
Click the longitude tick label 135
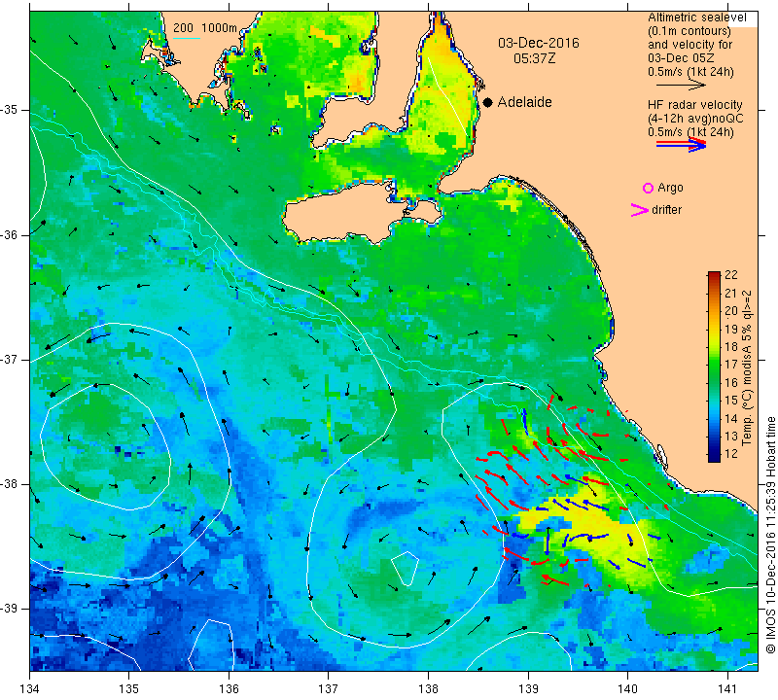[x=129, y=689]
